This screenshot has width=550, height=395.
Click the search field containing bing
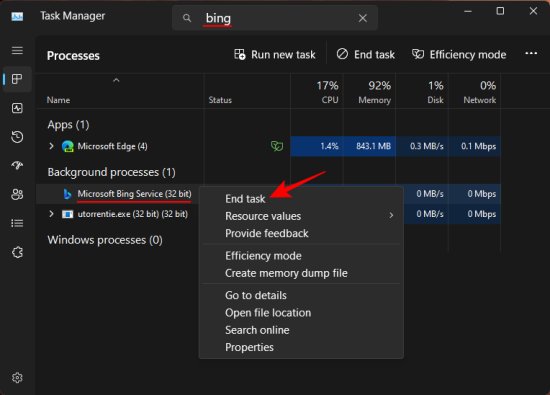[x=275, y=18]
